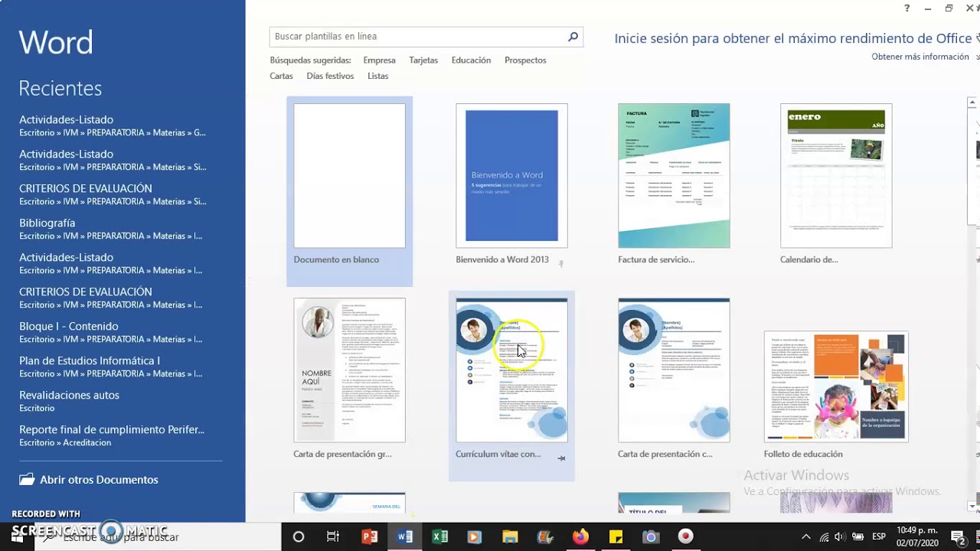Open the Listas suggested search
The height and width of the screenshot is (551, 980).
pos(377,77)
